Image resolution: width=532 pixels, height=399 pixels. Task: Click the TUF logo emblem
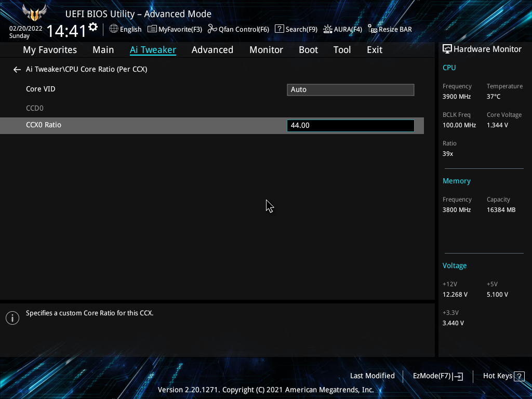pos(34,13)
